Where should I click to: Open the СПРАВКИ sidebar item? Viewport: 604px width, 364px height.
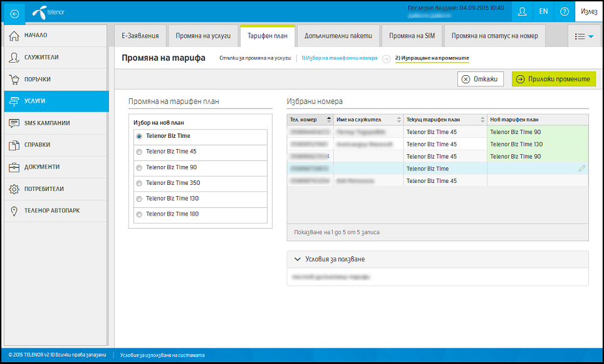(x=56, y=145)
